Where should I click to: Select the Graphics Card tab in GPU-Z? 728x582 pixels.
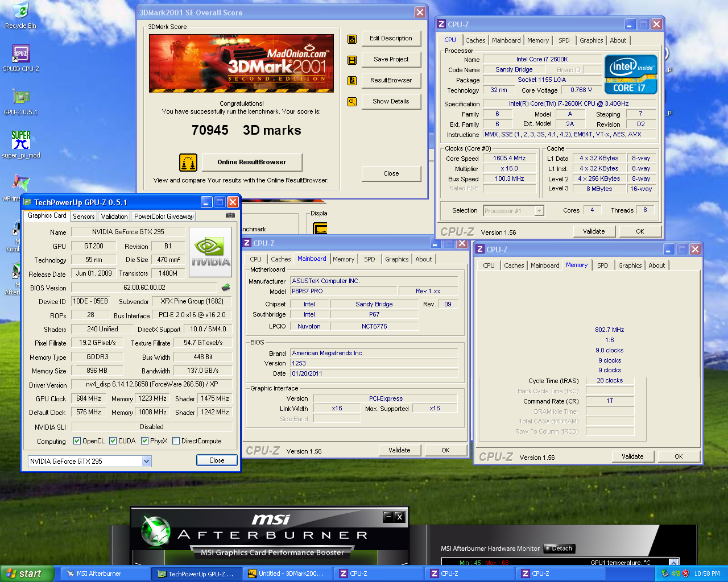point(47,216)
